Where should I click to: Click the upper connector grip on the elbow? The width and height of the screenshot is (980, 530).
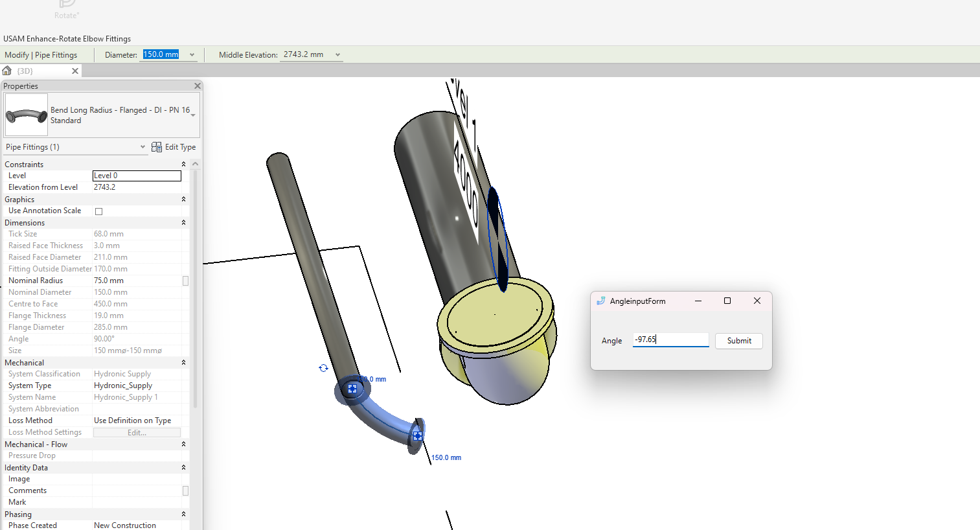tap(352, 389)
